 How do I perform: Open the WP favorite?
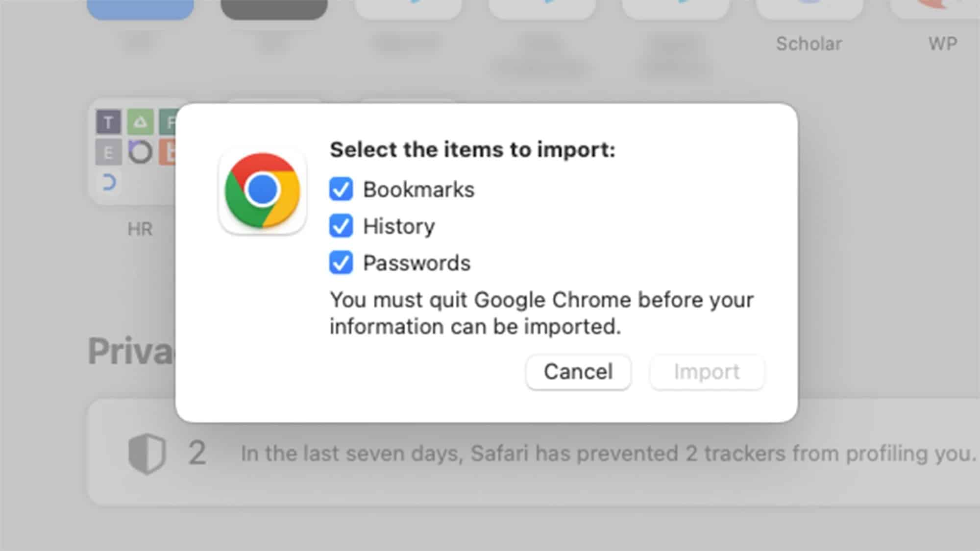[x=942, y=44]
